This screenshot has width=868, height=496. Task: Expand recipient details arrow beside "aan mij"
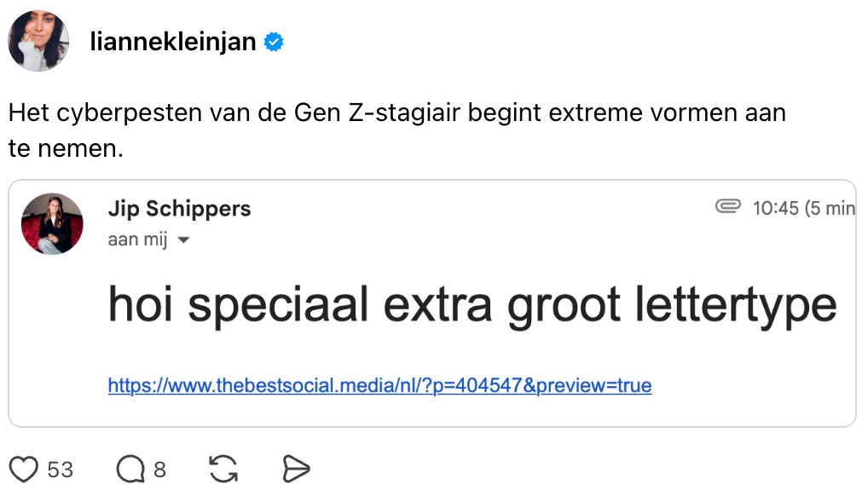click(182, 241)
